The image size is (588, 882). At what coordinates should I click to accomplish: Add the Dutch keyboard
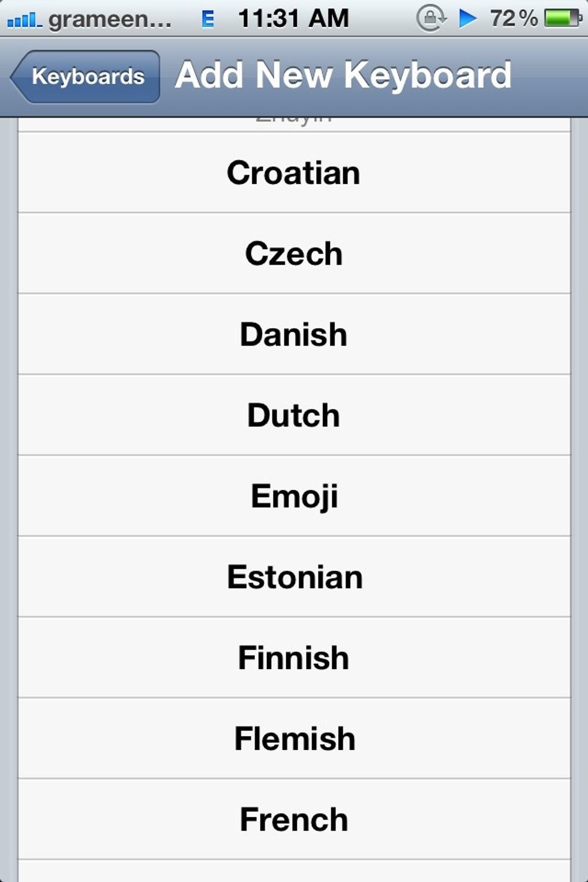(294, 415)
